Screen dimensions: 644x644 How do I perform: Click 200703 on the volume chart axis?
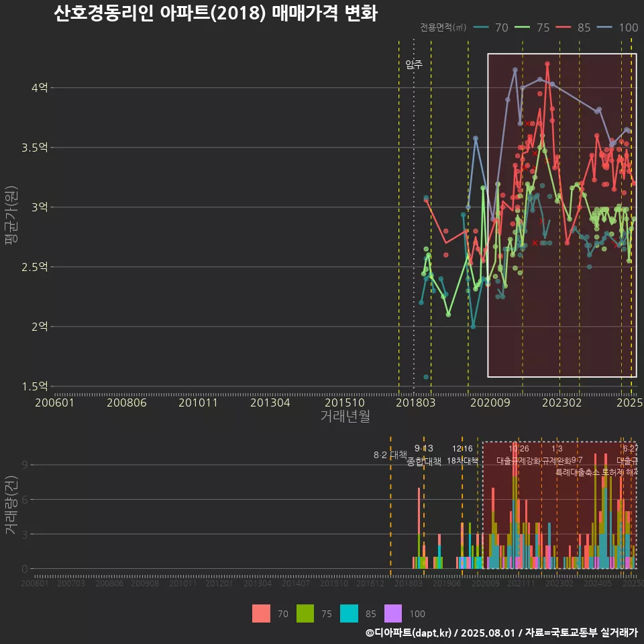71,583
